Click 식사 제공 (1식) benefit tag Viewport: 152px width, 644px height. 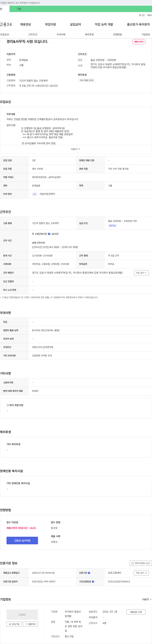click(86, 80)
